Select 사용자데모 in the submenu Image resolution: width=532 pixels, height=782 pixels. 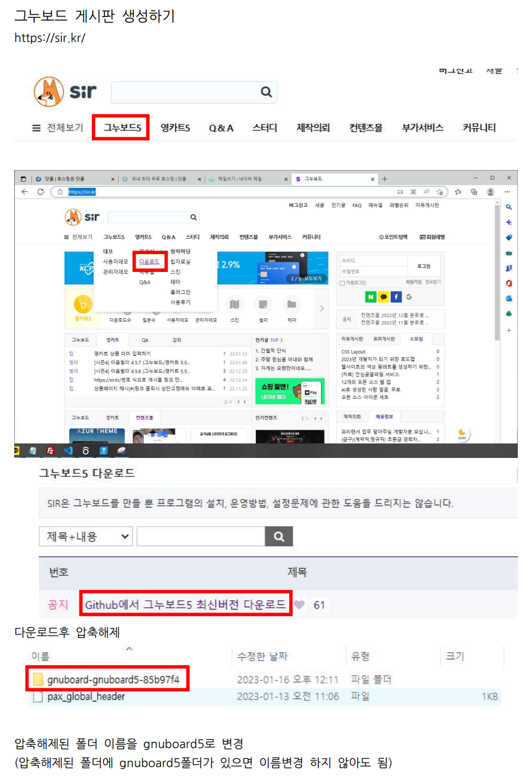point(116,261)
